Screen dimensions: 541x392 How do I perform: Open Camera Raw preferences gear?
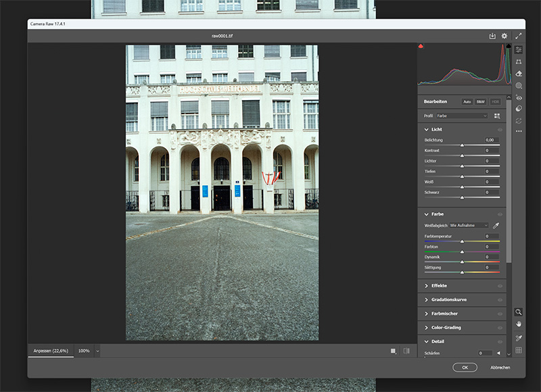pyautogui.click(x=504, y=36)
